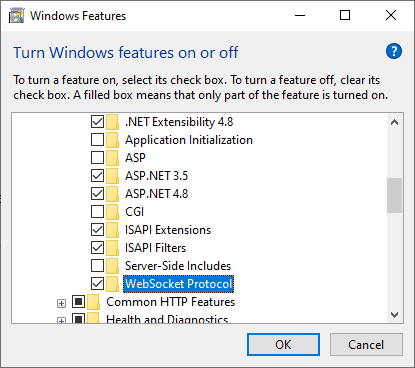
Task: Select the ISAPI Extensions label
Action: (168, 230)
